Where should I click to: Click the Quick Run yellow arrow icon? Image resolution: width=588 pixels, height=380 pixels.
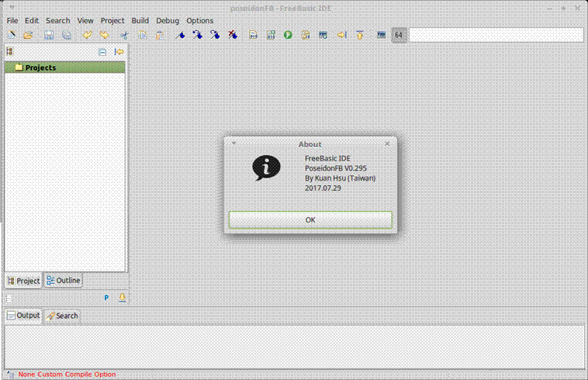[341, 35]
